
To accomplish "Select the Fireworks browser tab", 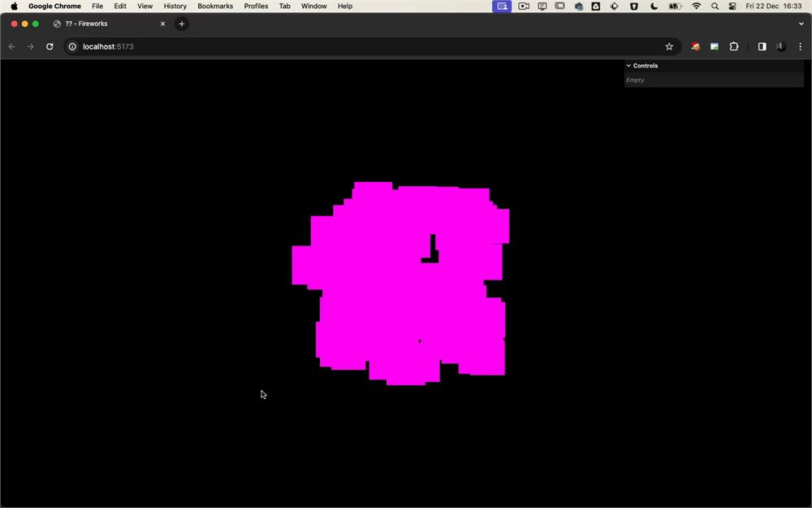I will pyautogui.click(x=109, y=24).
